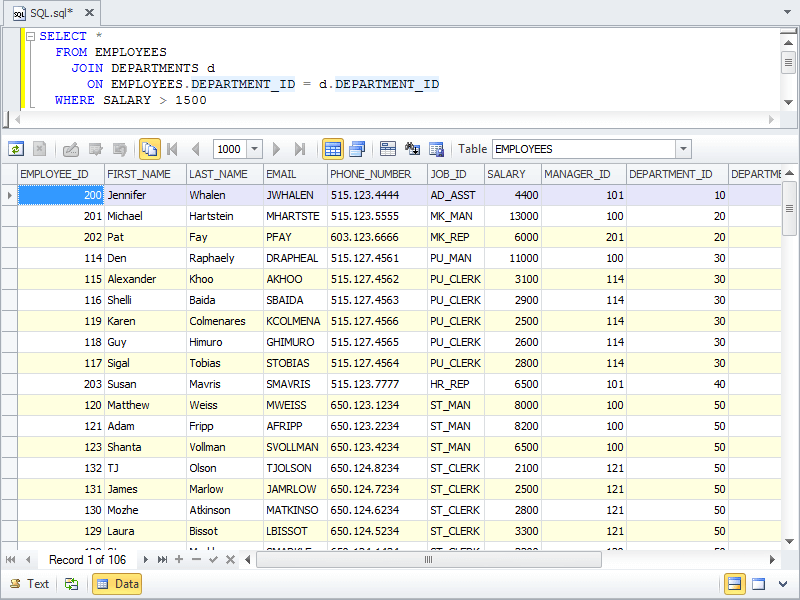Viewport: 800px width, 600px height.
Task: Click the cancel edit X icon
Action: (x=230, y=560)
